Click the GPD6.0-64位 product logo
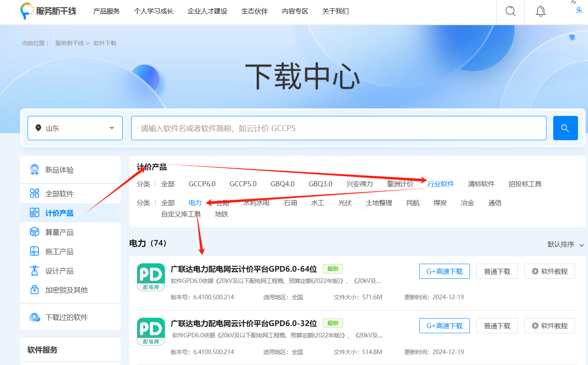This screenshot has height=365, width=588. point(151,277)
